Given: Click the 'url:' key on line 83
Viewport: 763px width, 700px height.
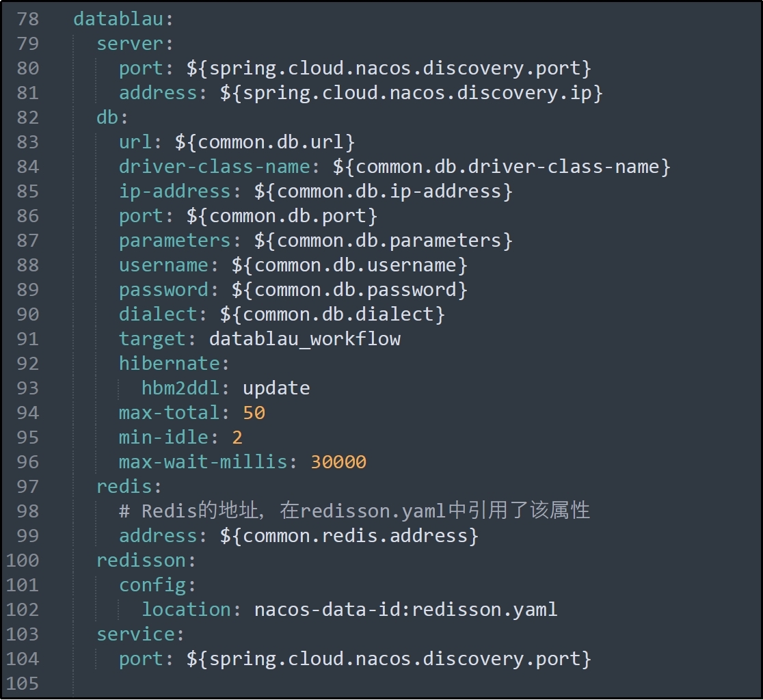Looking at the screenshot, I should 140,143.
